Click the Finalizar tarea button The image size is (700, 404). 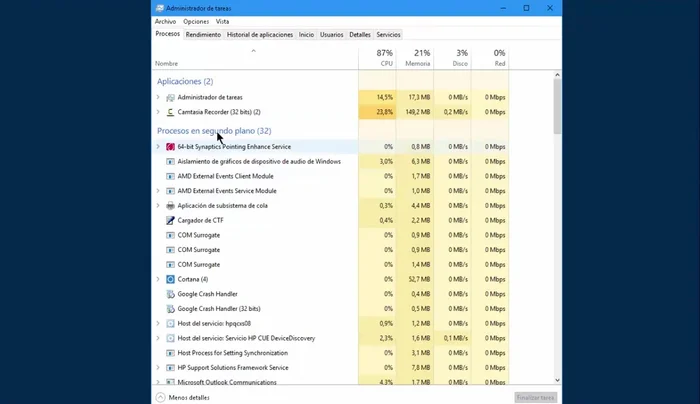536,397
